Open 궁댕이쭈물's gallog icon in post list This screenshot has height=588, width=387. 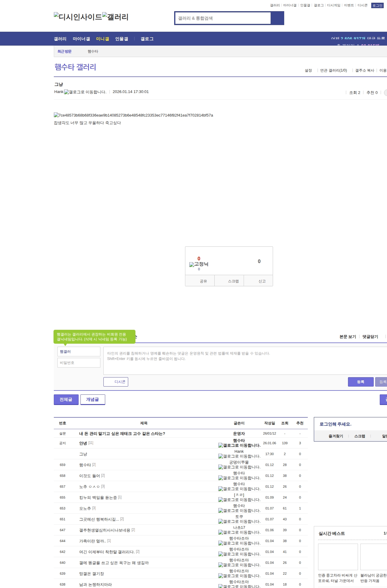[239, 467]
